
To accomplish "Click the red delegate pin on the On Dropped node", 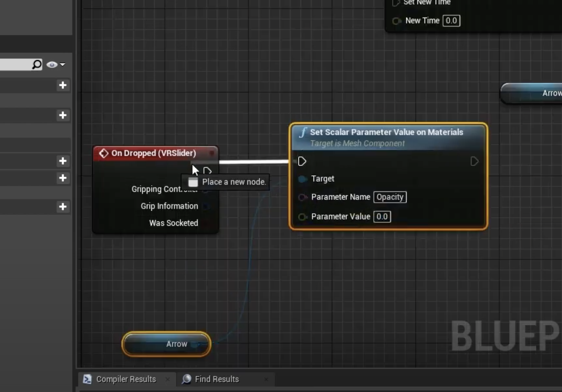I will click(x=212, y=153).
